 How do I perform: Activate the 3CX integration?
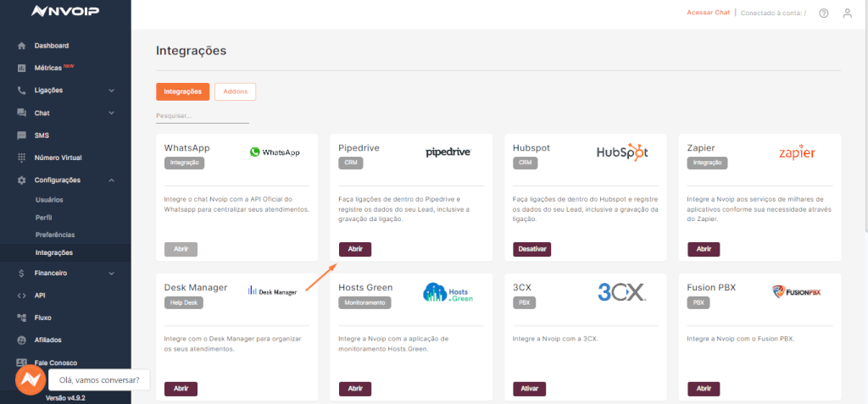[x=529, y=389]
